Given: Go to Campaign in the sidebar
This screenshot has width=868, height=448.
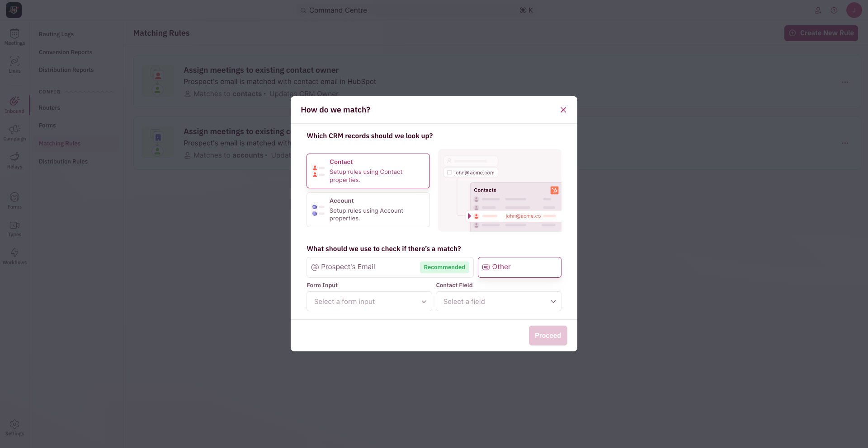Looking at the screenshot, I should [x=14, y=133].
